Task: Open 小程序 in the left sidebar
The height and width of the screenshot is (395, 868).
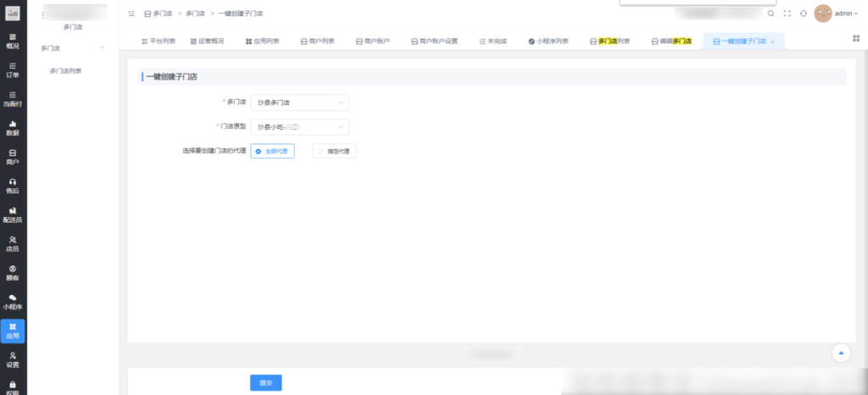Action: [12, 302]
